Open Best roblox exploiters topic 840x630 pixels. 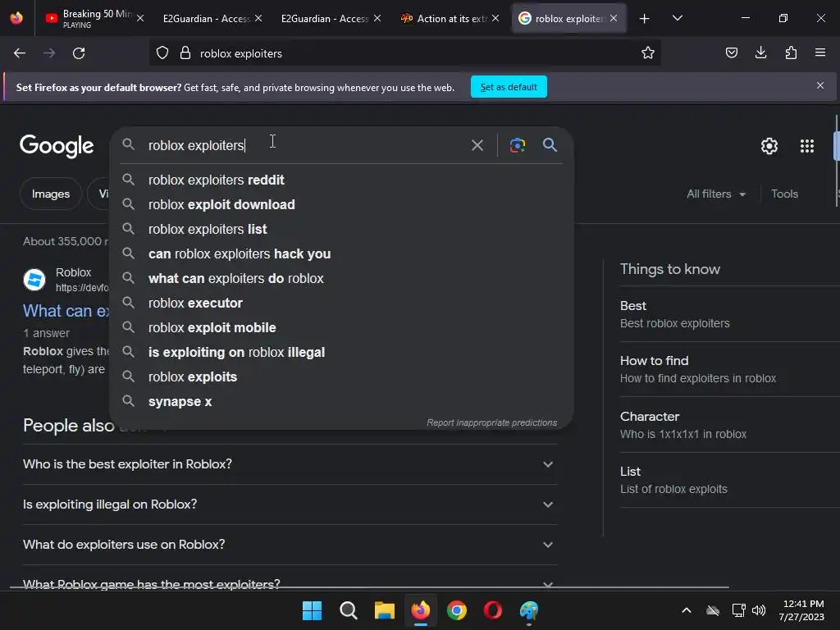point(729,314)
